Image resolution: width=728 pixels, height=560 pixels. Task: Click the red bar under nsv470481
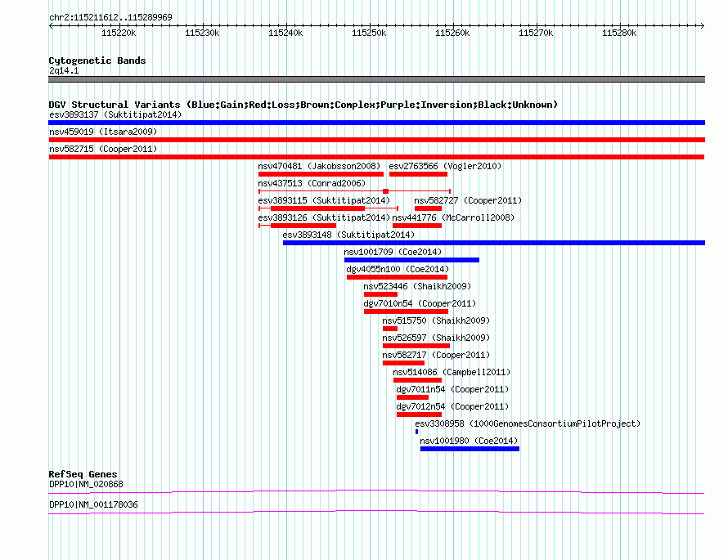[321, 174]
